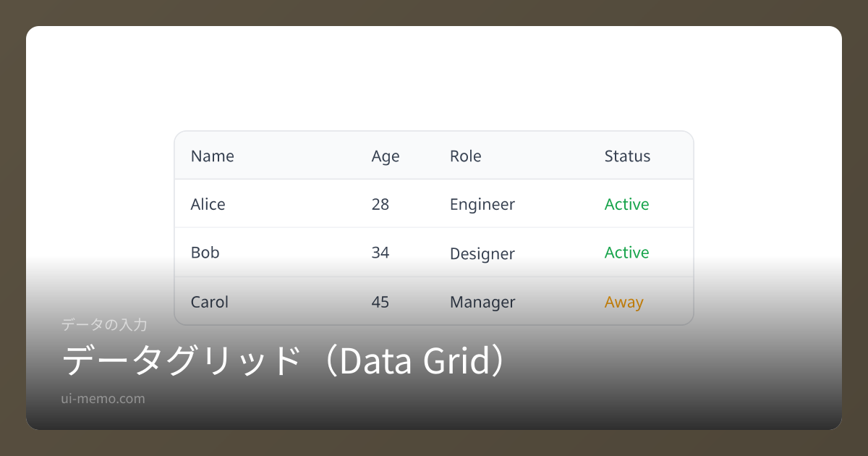Click the Role column header
This screenshot has height=456, width=868.
465,156
